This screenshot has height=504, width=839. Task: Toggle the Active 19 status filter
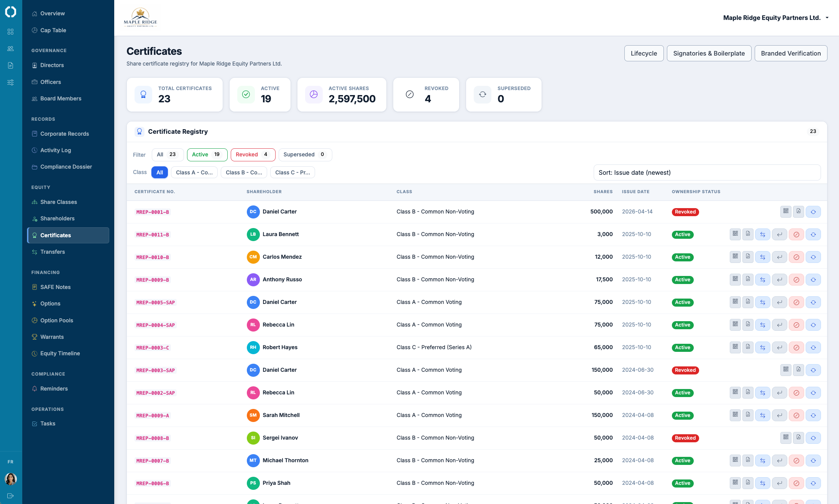pos(207,154)
